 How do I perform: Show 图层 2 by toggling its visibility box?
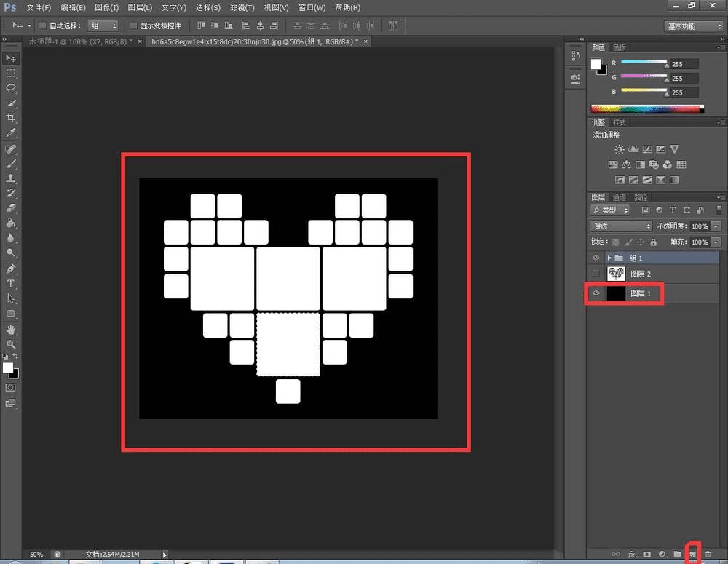click(x=596, y=274)
